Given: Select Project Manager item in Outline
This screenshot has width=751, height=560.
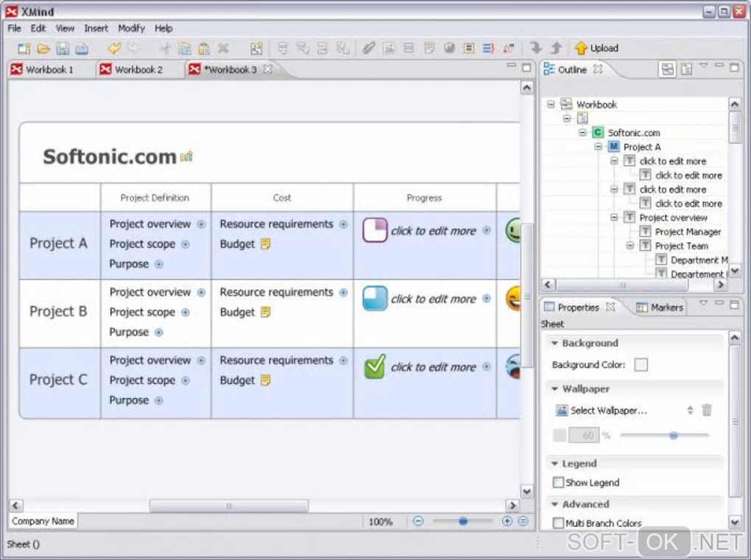Looking at the screenshot, I should click(688, 232).
